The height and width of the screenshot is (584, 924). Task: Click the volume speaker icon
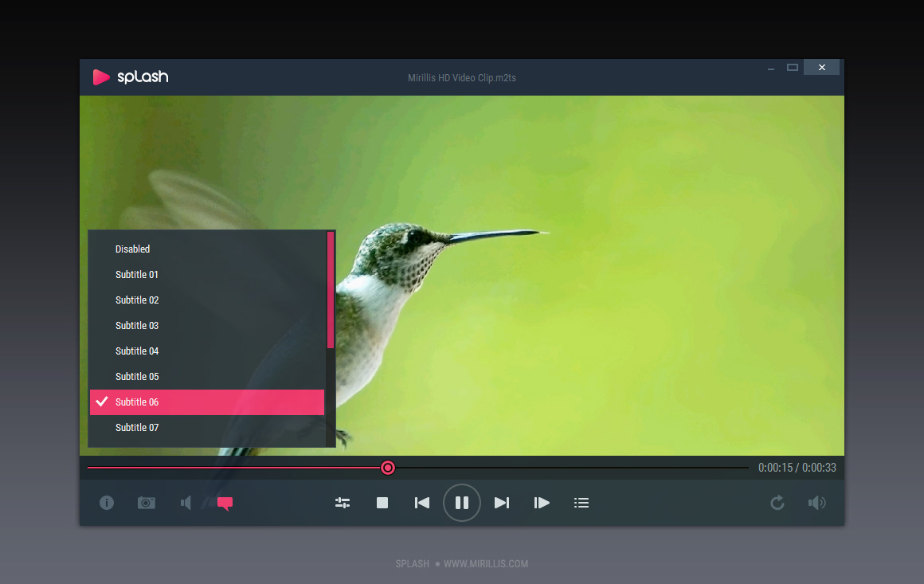click(x=816, y=503)
